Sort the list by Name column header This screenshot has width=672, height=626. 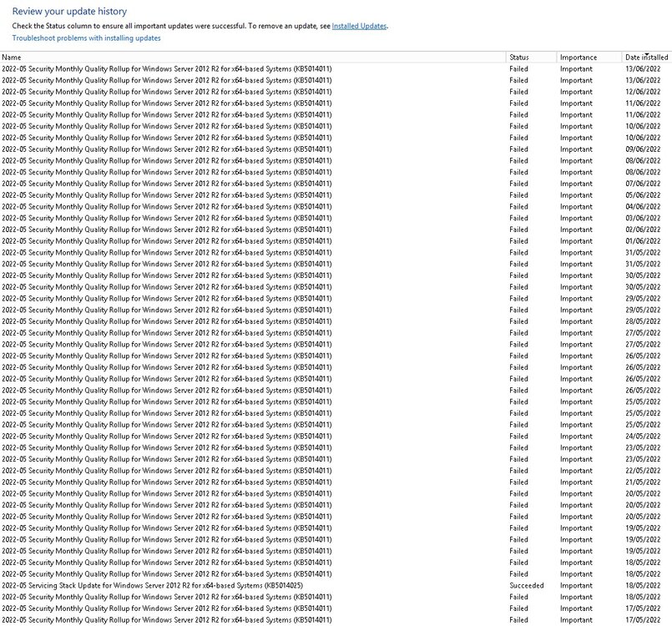click(253, 57)
